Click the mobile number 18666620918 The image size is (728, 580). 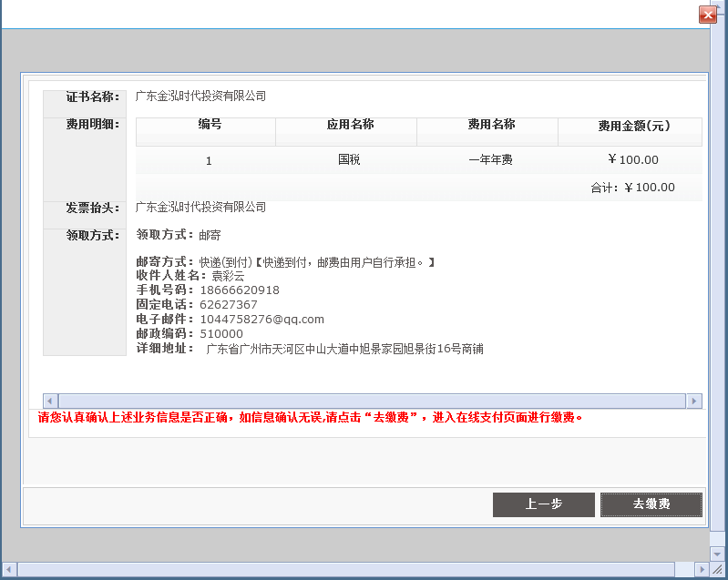pyautogui.click(x=240, y=290)
